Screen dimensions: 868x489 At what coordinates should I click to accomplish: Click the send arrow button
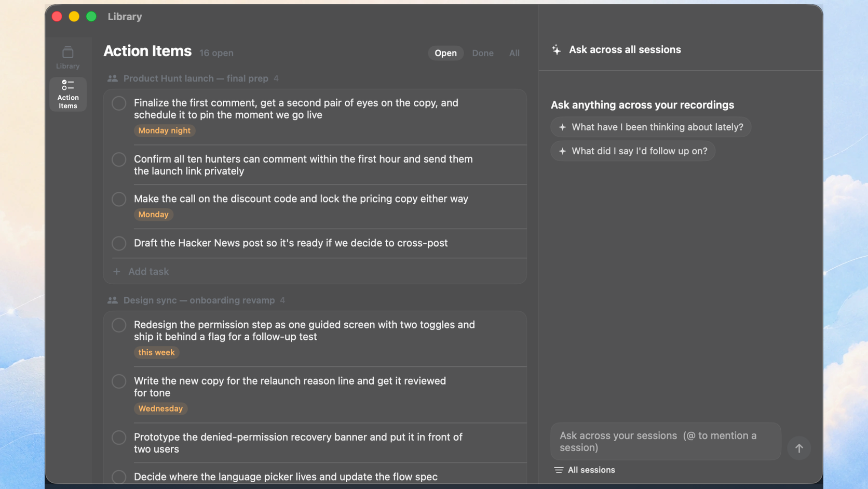[x=799, y=448]
